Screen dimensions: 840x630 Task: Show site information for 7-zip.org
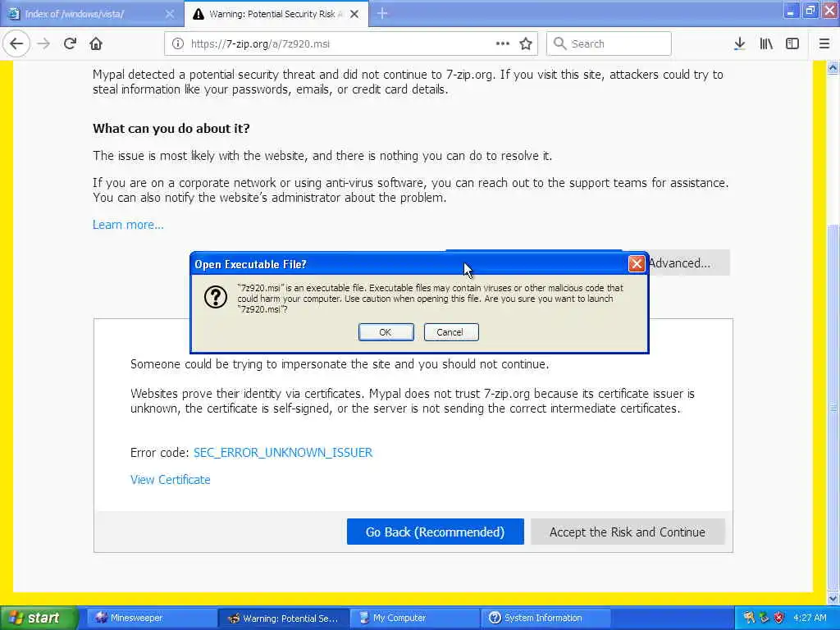click(x=178, y=44)
